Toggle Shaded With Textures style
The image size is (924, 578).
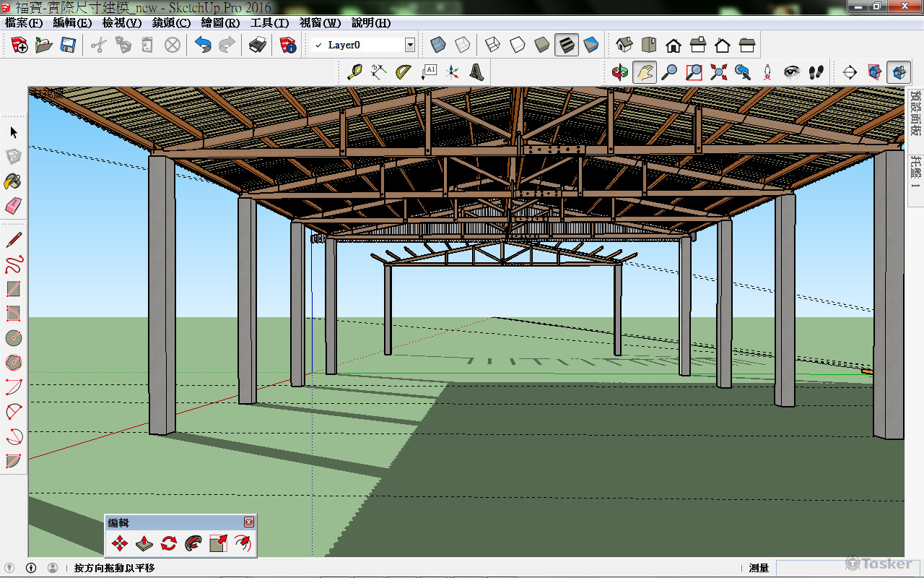click(x=567, y=46)
